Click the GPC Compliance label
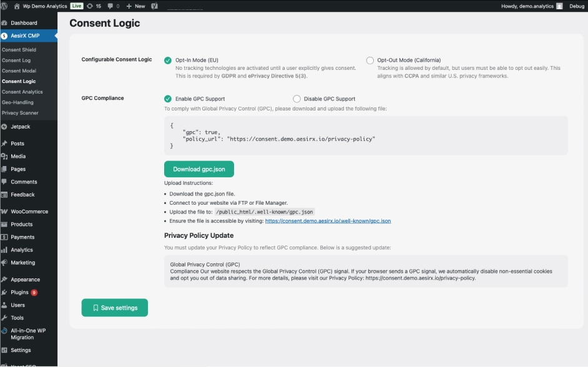Viewport: 588px width, 367px height. [x=103, y=98]
